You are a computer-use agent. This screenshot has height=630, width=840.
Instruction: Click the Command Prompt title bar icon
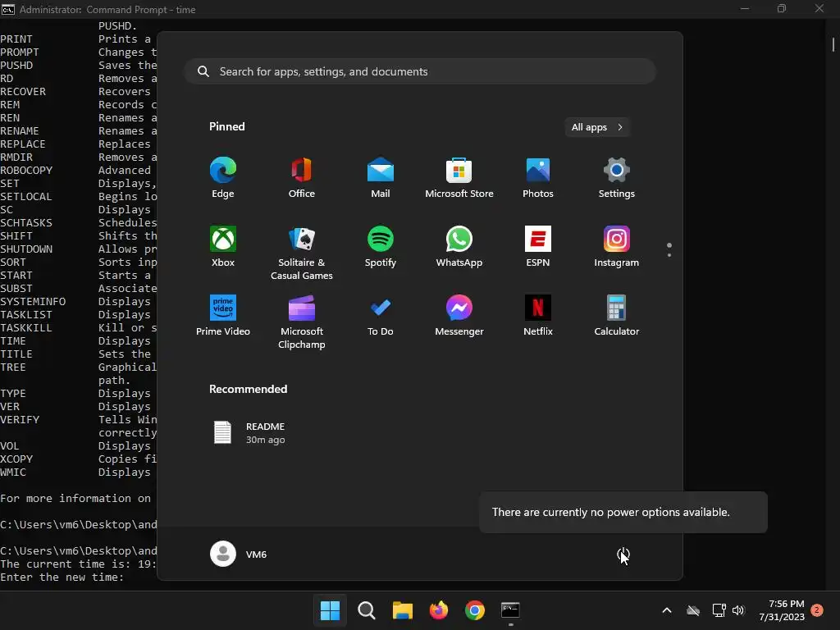[8, 9]
